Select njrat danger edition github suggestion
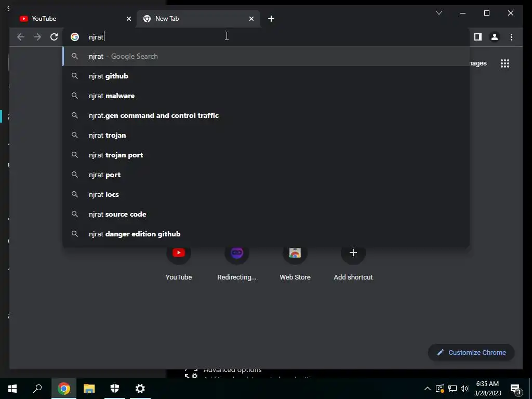The width and height of the screenshot is (532, 399). point(267,234)
